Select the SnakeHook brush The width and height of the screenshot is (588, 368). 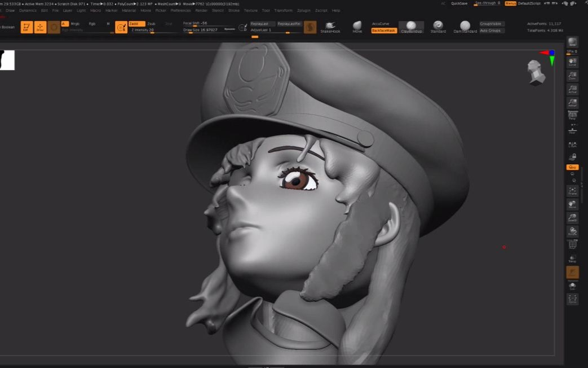click(x=330, y=27)
